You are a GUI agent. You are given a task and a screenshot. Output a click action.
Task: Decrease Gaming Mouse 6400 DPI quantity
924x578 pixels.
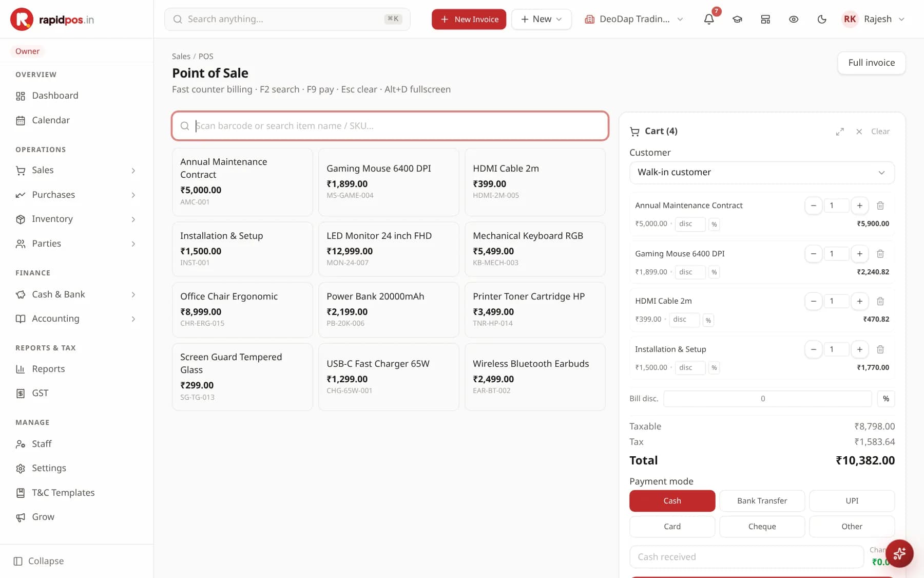813,254
